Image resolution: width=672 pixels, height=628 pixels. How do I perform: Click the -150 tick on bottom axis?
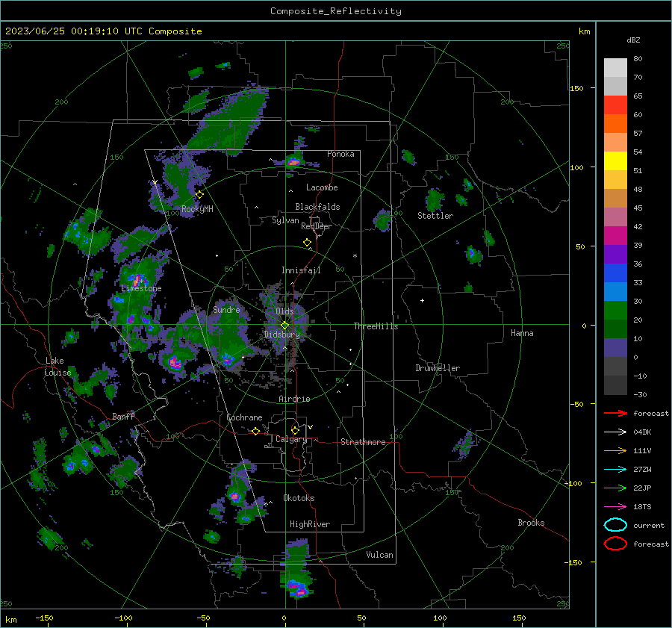pos(44,618)
